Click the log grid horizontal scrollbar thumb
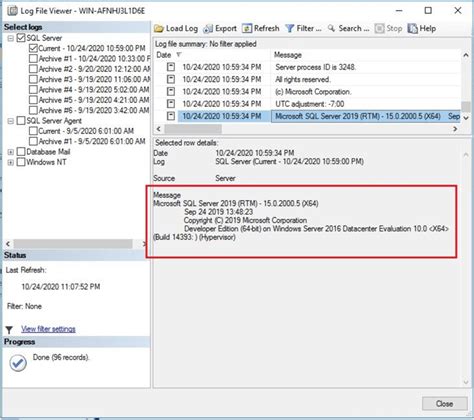474x420 pixels. point(193,129)
